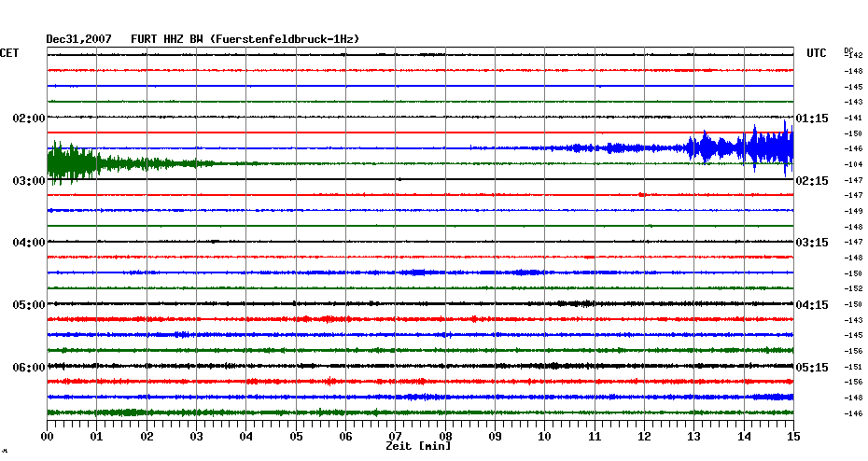Click the Zeit [min] axis title
The width and height of the screenshot is (868, 461).
tap(418, 446)
